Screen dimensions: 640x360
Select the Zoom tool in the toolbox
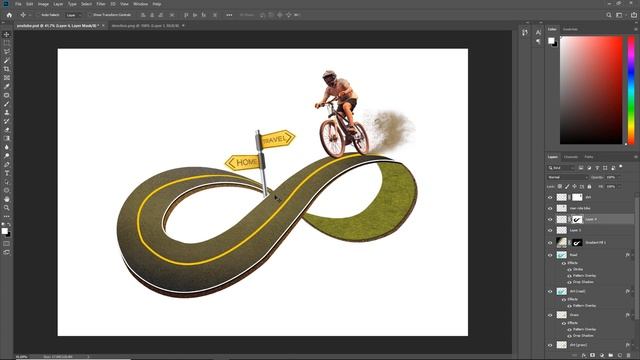[7, 208]
